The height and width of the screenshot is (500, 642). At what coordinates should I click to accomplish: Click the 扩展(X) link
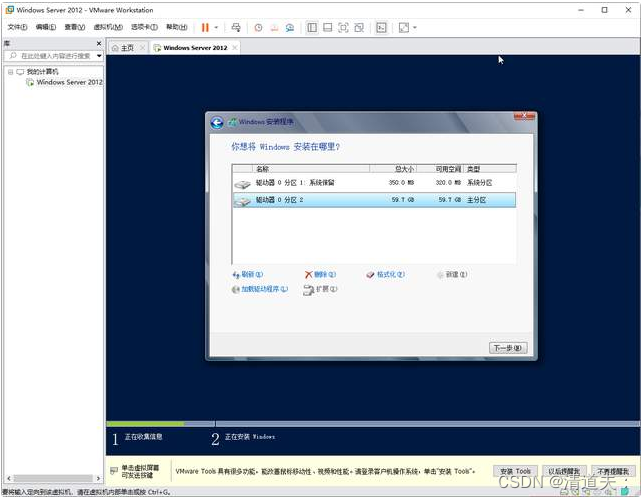coord(320,290)
